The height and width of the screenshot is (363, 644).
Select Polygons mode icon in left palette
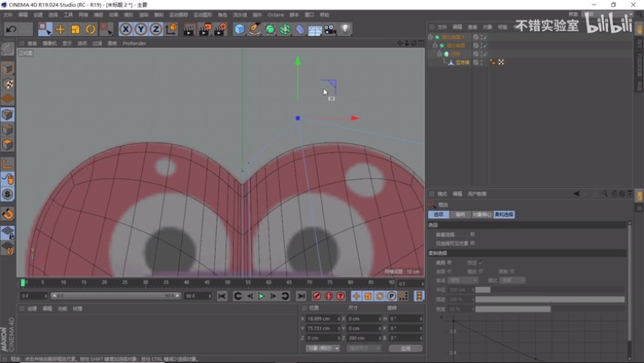(x=7, y=144)
